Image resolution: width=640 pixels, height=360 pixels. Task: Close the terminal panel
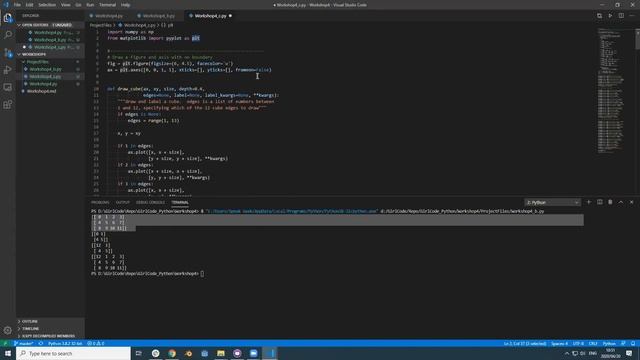click(631, 202)
